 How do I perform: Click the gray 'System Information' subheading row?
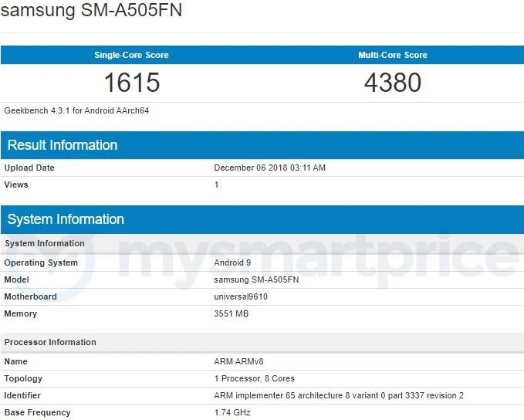262,243
